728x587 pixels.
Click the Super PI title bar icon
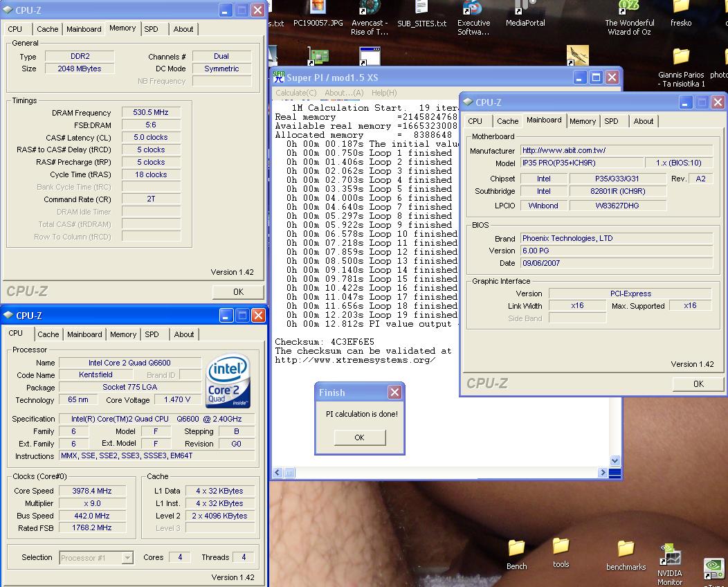(279, 77)
